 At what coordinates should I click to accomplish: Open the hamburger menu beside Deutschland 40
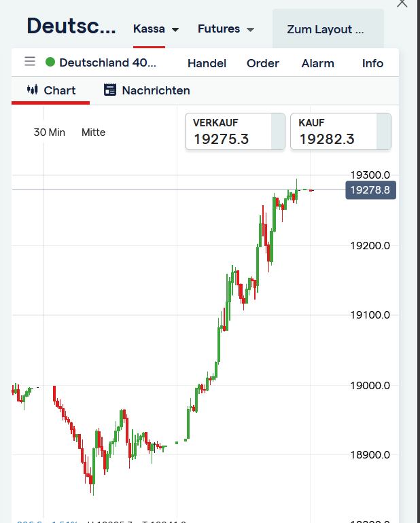pos(30,62)
